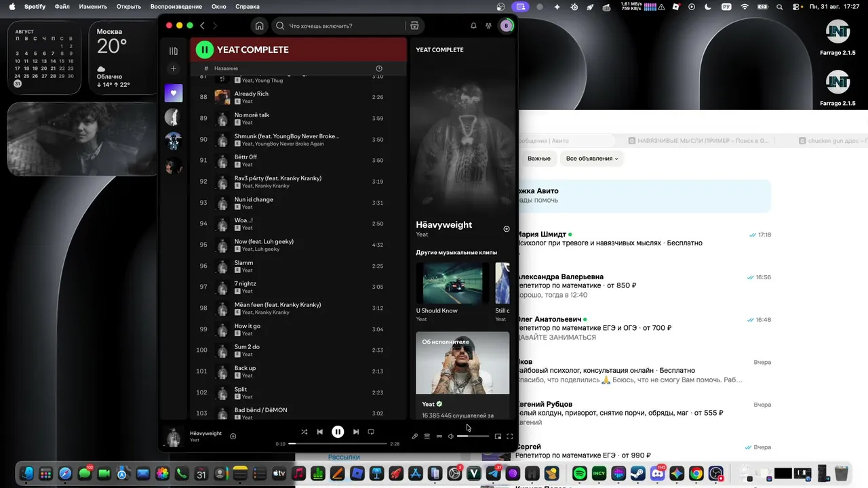The image size is (868, 488).
Task: Show lyrics with microphone icon
Action: [x=414, y=436]
